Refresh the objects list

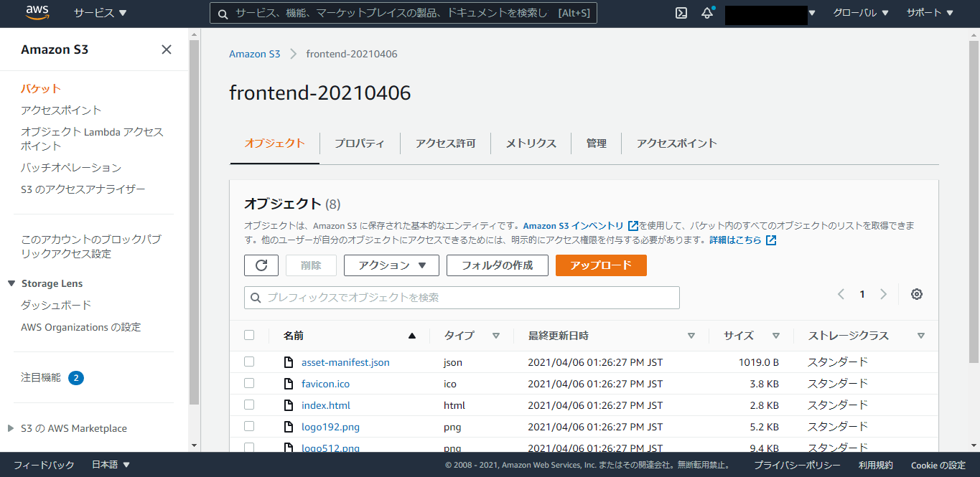(261, 265)
